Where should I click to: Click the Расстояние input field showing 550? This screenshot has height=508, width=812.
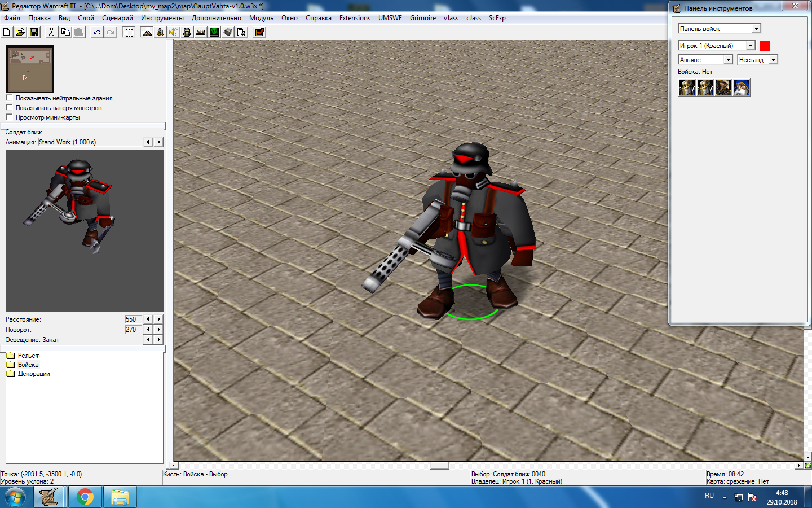133,319
